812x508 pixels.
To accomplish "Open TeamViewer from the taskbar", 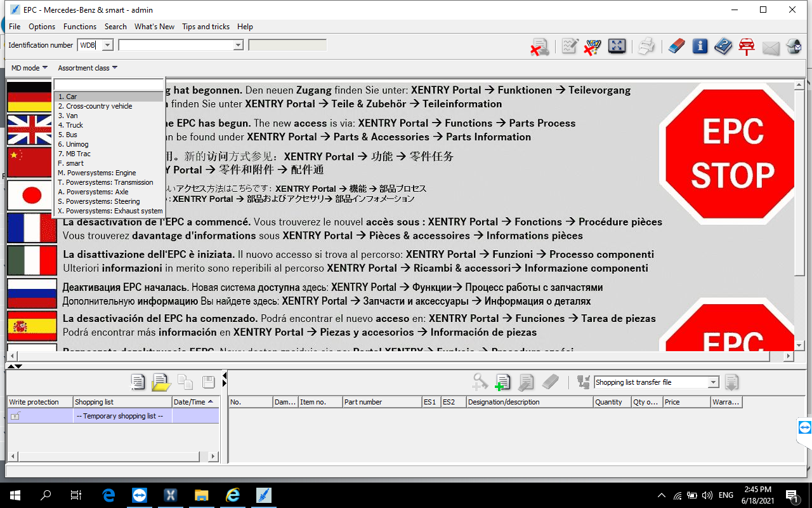I will tap(139, 495).
